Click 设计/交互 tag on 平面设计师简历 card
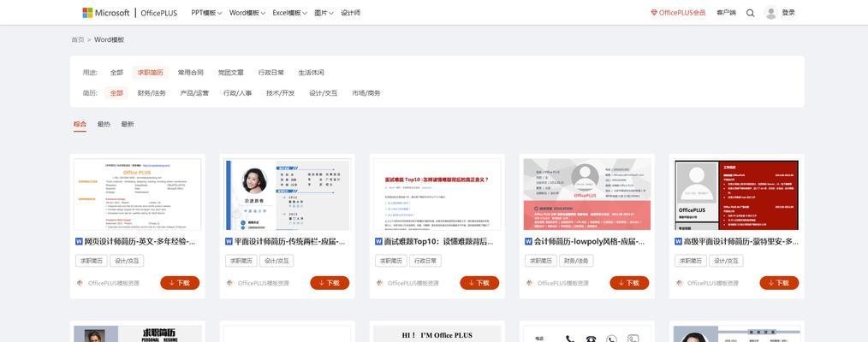The width and height of the screenshot is (868, 342). pyautogui.click(x=276, y=261)
